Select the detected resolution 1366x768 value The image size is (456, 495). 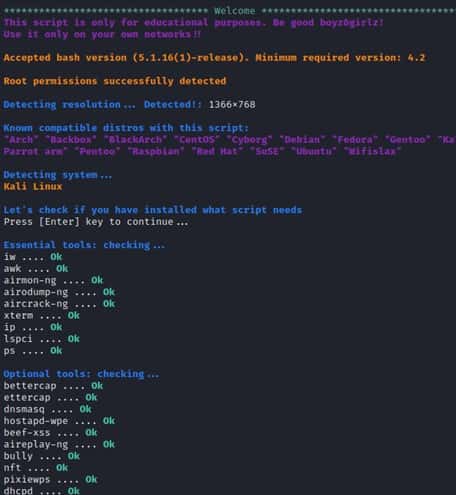pyautogui.click(x=232, y=105)
